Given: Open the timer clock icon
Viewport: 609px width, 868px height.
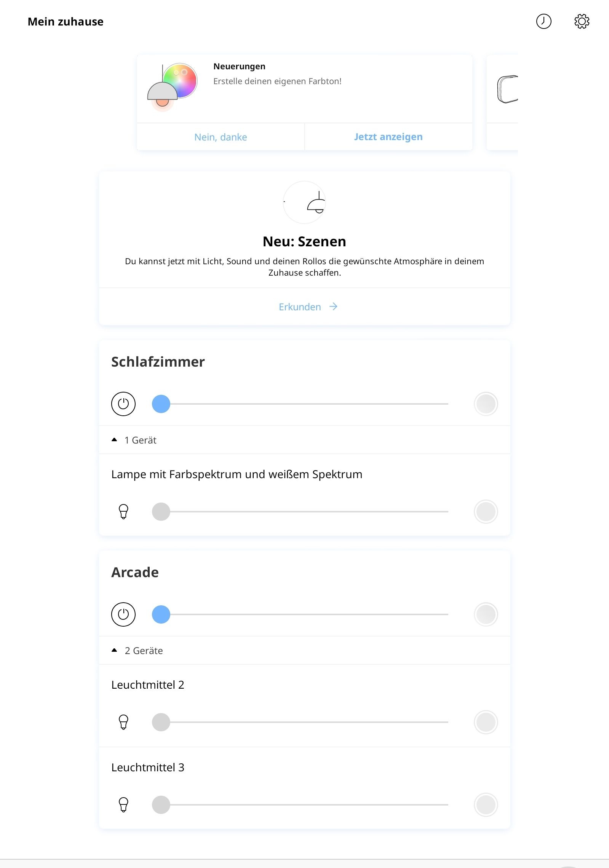Looking at the screenshot, I should click(543, 21).
